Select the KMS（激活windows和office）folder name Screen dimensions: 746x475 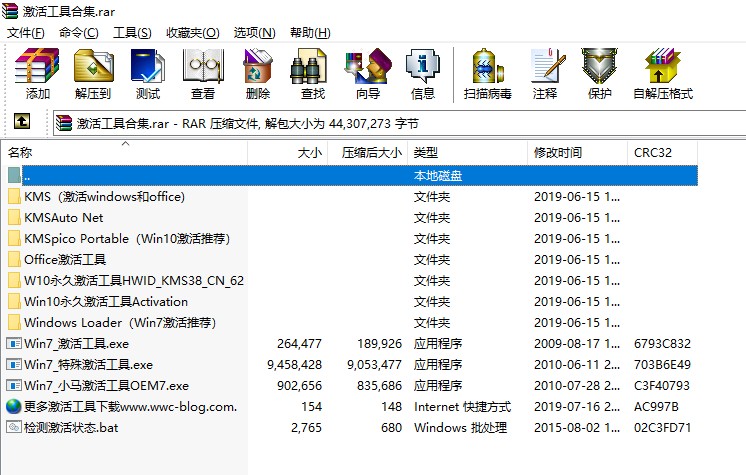[105, 197]
